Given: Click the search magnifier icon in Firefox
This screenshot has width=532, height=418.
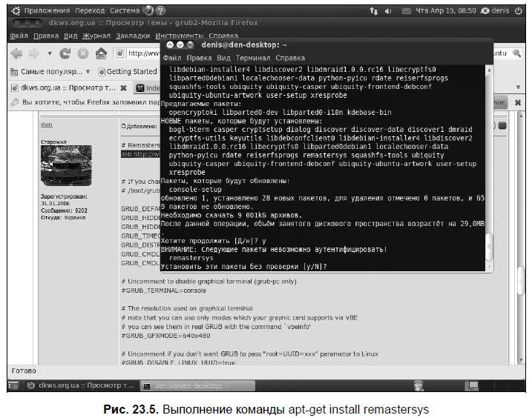Looking at the screenshot, I should [x=516, y=53].
